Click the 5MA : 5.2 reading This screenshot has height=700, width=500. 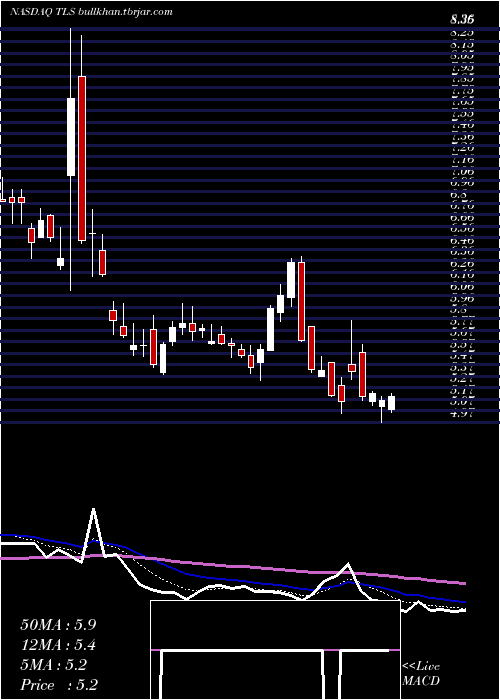pos(53,665)
